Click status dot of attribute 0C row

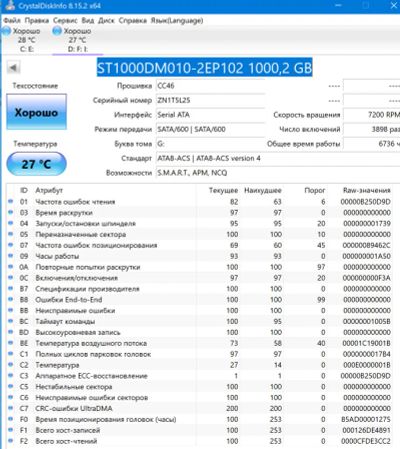10,277
